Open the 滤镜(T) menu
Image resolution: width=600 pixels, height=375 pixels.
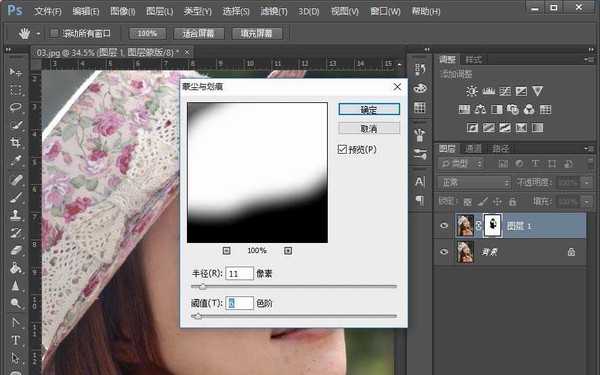[x=274, y=11]
